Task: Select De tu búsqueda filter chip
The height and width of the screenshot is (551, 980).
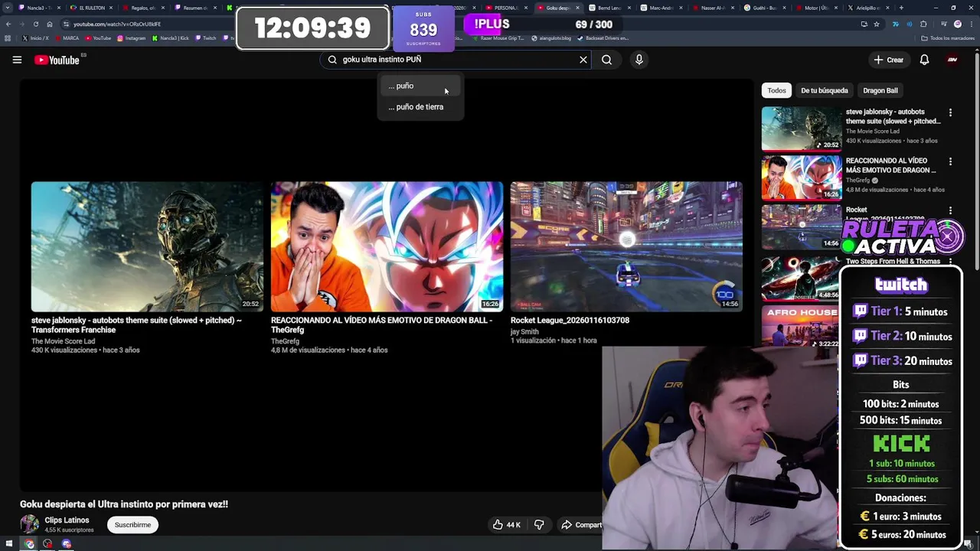Action: tap(824, 90)
